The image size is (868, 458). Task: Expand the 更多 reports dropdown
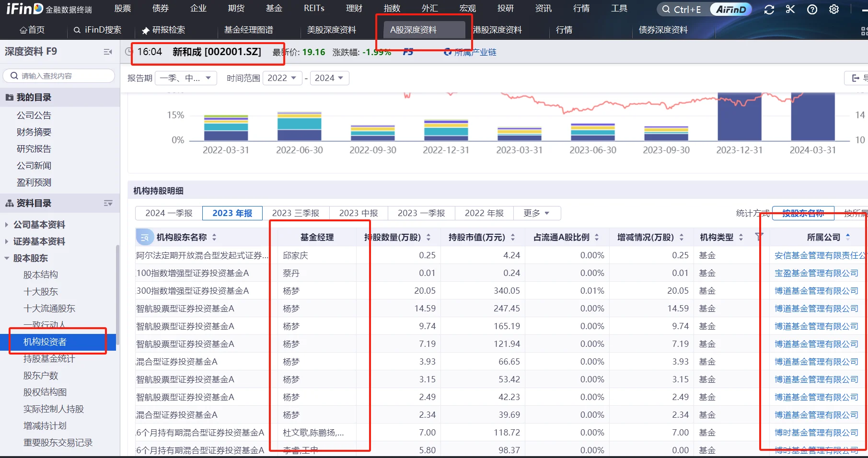[536, 213]
